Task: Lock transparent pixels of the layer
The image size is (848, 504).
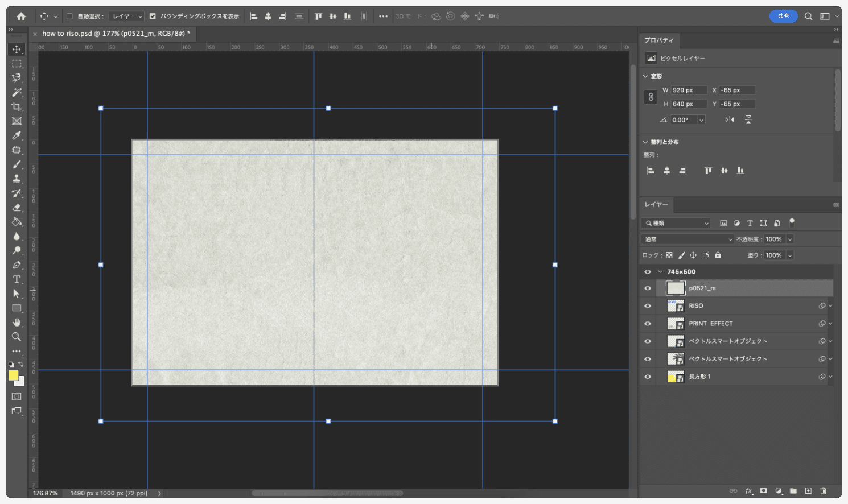Action: 669,255
